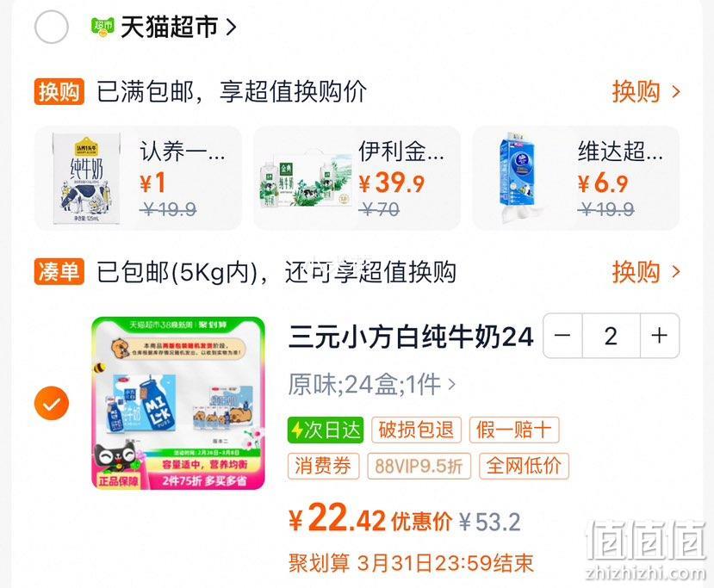Tap the 88VIP9.5折 discount tag
714x588 pixels.
click(419, 466)
